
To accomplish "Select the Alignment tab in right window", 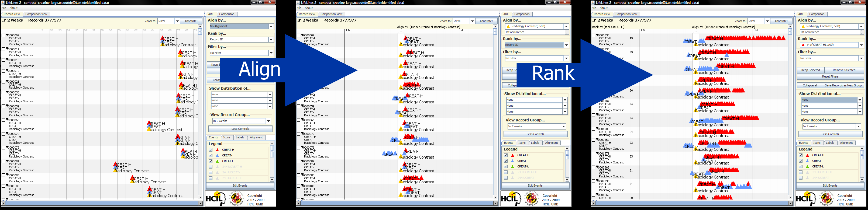I will click(846, 143).
